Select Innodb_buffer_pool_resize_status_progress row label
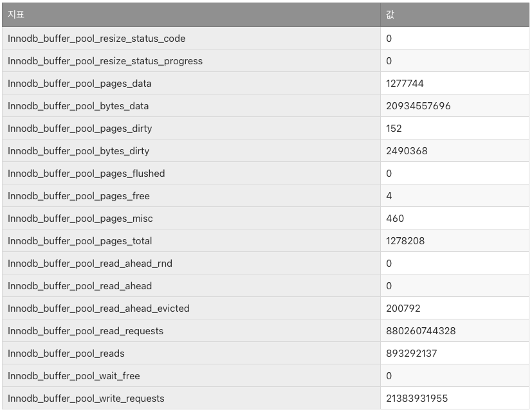The width and height of the screenshot is (532, 412). tap(105, 61)
